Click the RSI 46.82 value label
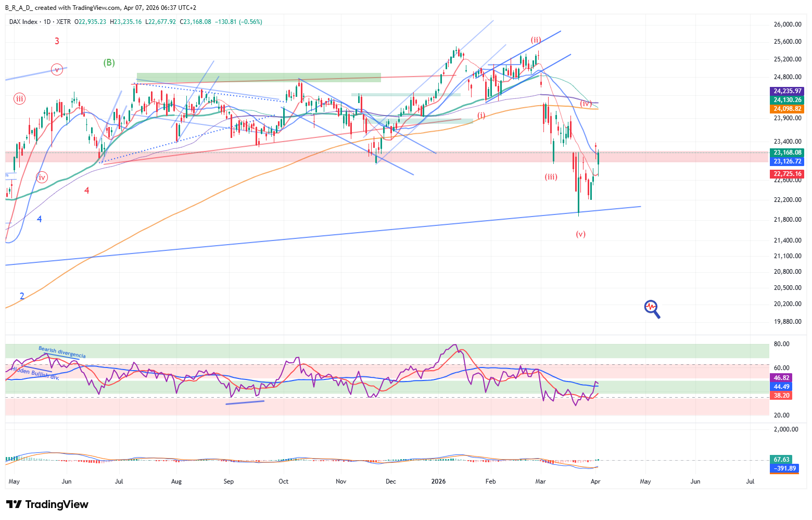 pos(781,378)
